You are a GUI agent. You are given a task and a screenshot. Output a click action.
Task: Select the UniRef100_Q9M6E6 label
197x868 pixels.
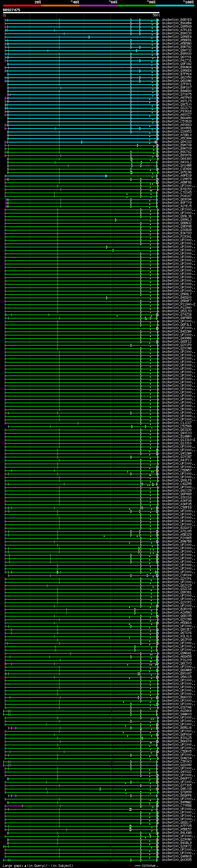[177, 71]
